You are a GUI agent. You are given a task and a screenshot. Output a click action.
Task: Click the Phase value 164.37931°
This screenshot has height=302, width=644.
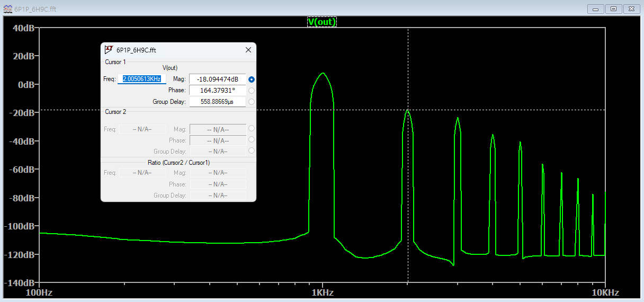(x=218, y=90)
